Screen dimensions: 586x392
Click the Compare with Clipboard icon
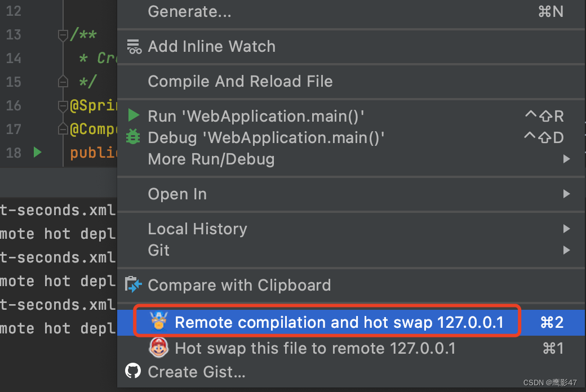133,284
